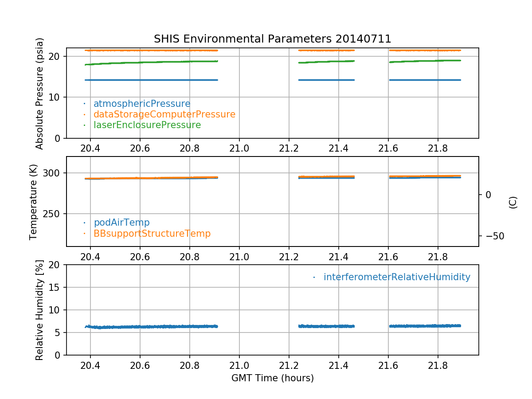Click the GMT Time (hours) axis label
Viewport: 532px width, 399px height.
click(272, 378)
